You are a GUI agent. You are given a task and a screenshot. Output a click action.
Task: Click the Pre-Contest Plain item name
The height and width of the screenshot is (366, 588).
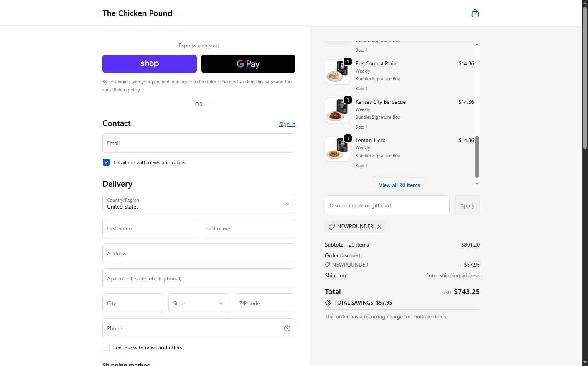point(376,63)
